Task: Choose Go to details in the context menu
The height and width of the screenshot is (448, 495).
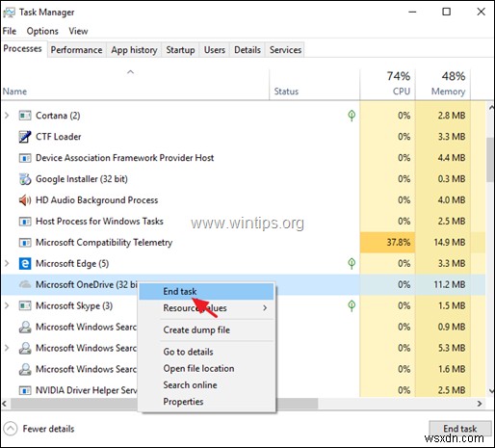Action: pos(206,352)
